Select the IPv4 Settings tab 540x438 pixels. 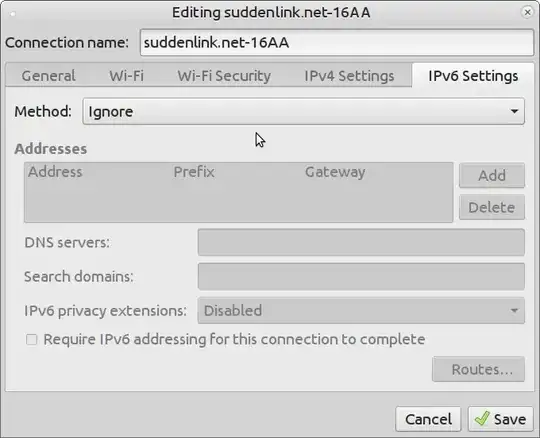click(349, 76)
